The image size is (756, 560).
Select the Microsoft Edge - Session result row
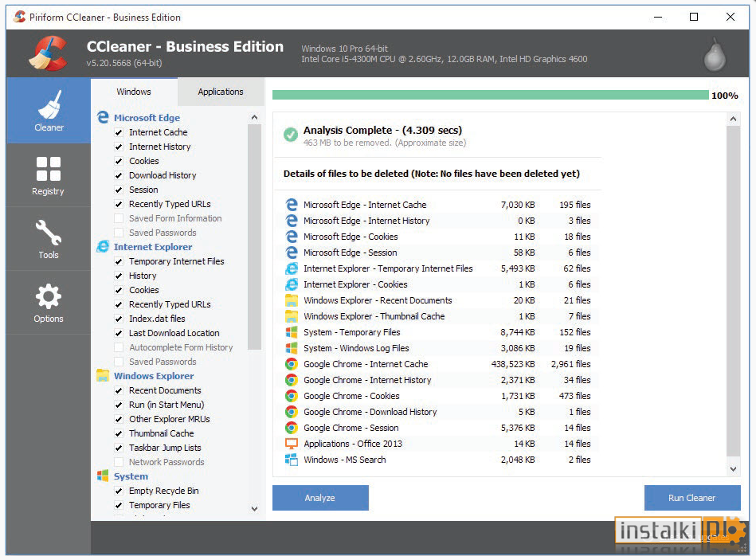coord(438,252)
